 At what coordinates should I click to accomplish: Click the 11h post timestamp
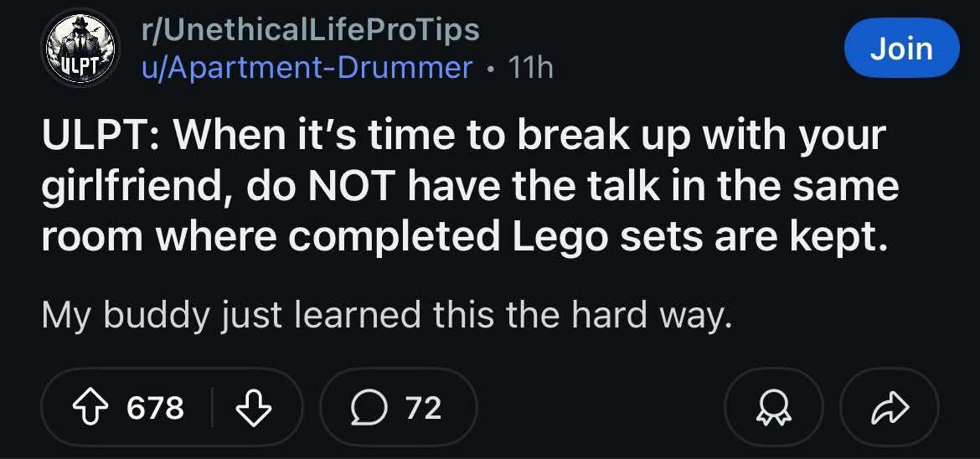(x=530, y=67)
